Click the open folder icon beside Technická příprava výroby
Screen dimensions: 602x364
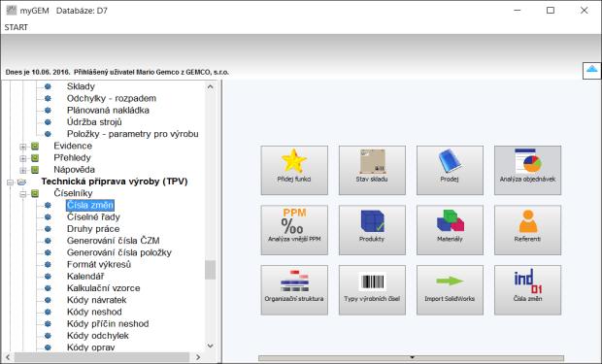[22, 182]
